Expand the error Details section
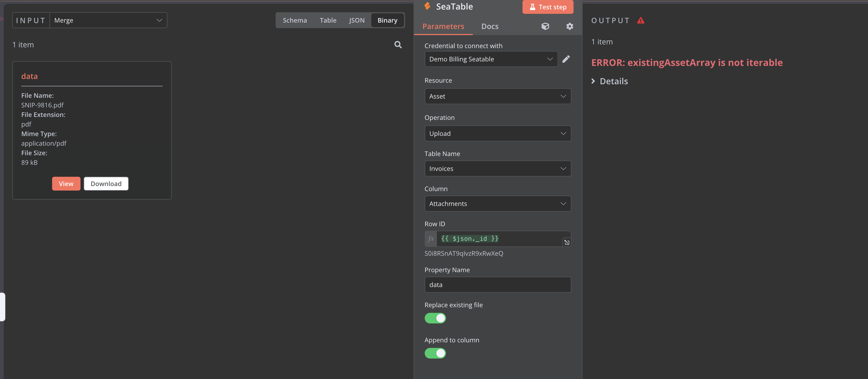The height and width of the screenshot is (379, 868). [610, 81]
